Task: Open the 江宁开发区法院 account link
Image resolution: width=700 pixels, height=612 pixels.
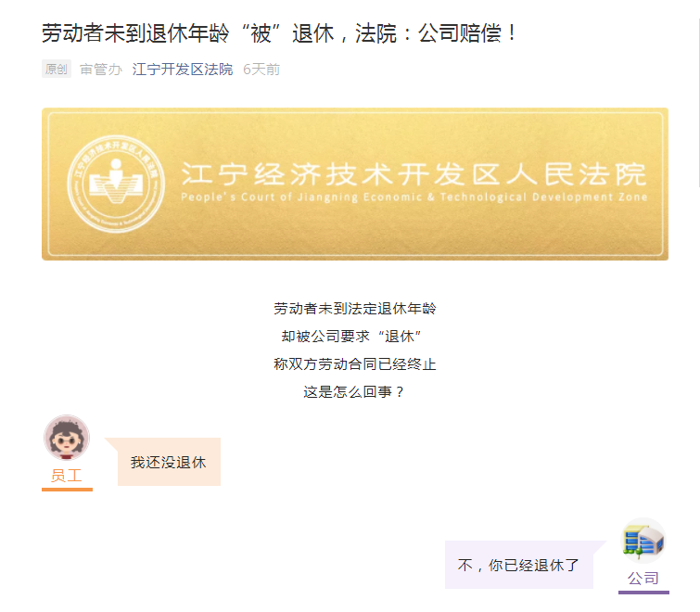Action: pos(182,70)
